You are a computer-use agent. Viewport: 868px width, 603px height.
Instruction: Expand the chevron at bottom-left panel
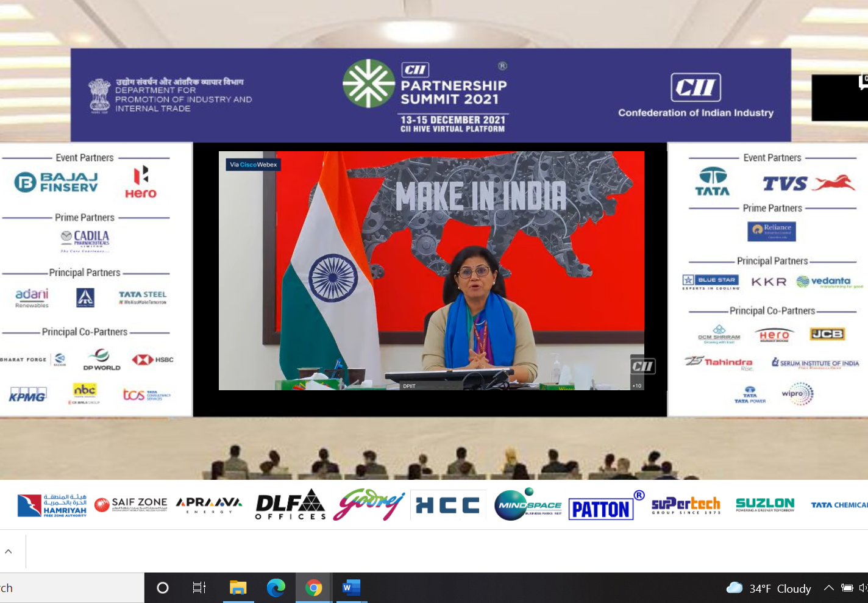(9, 551)
